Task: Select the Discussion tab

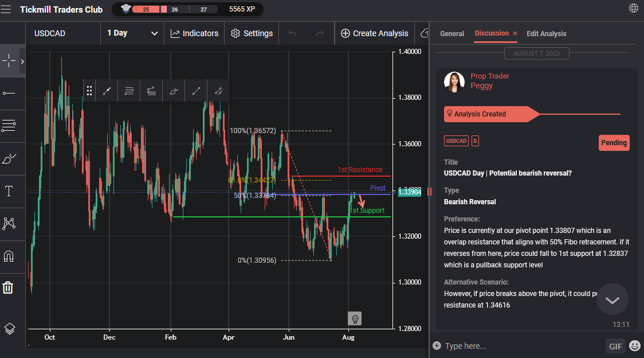Action: [x=492, y=33]
